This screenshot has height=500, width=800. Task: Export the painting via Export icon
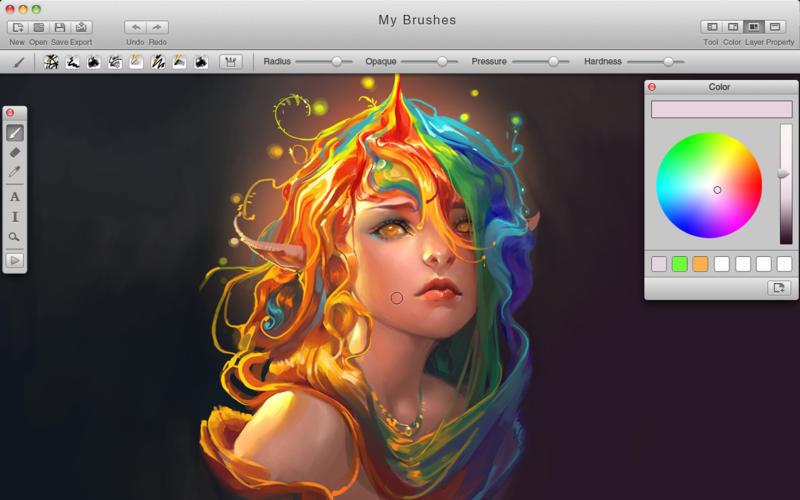point(81,27)
